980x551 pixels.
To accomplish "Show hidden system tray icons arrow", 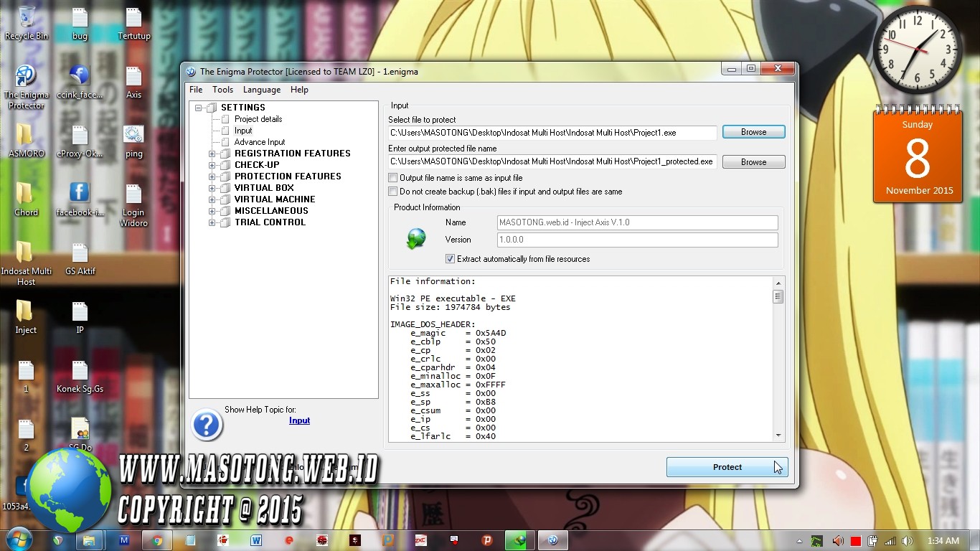I will [799, 541].
